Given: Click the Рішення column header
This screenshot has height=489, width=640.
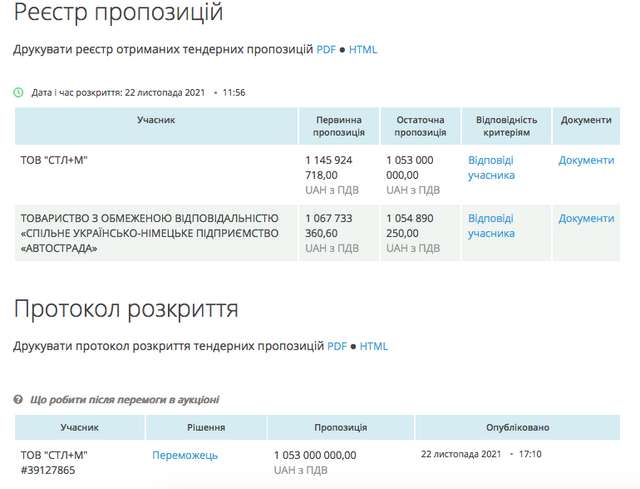Looking at the screenshot, I should click(205, 427).
